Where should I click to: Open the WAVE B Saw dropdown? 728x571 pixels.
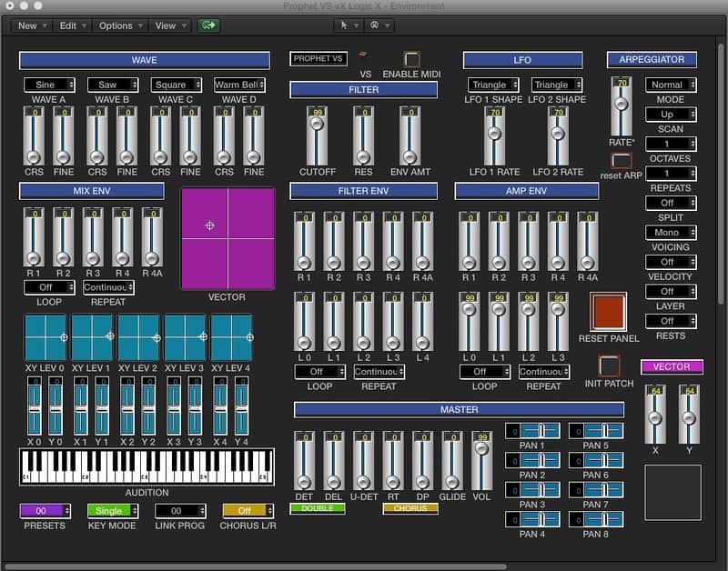[x=113, y=85]
